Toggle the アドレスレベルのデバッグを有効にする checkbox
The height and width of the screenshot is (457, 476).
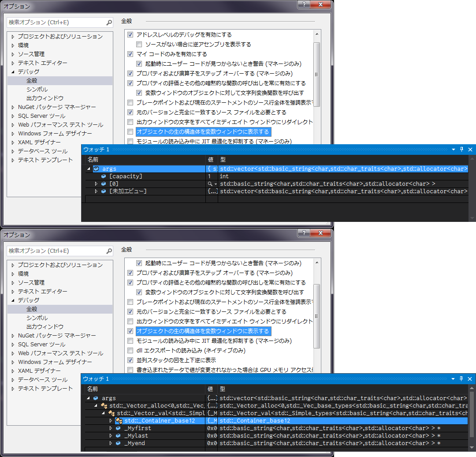(x=130, y=34)
